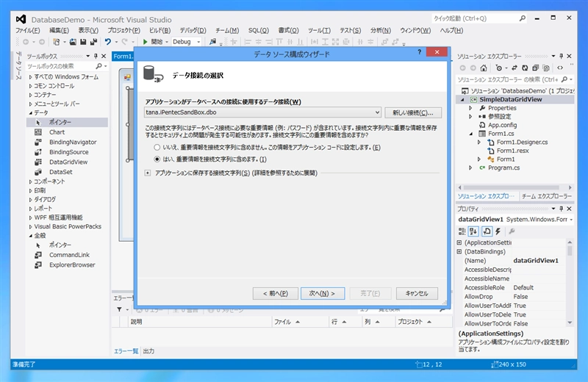
Task: Expand the (DataBindings) property
Action: pyautogui.click(x=459, y=251)
